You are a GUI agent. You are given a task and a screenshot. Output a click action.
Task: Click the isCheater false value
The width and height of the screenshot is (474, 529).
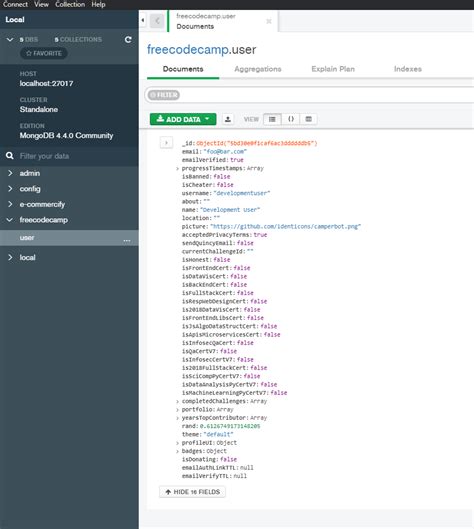point(225,185)
